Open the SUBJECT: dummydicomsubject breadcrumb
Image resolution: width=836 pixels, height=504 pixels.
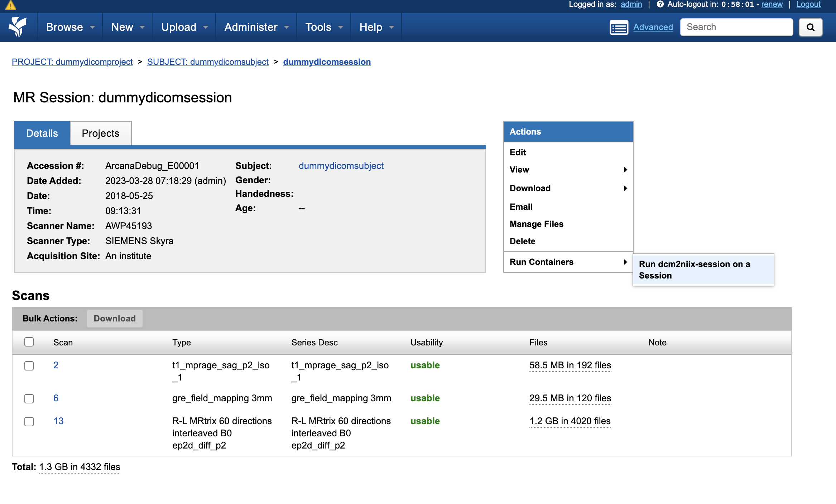208,62
